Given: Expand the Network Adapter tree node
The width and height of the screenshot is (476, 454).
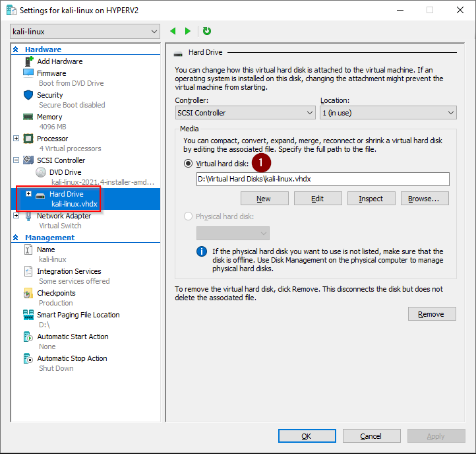Looking at the screenshot, I should (x=16, y=216).
